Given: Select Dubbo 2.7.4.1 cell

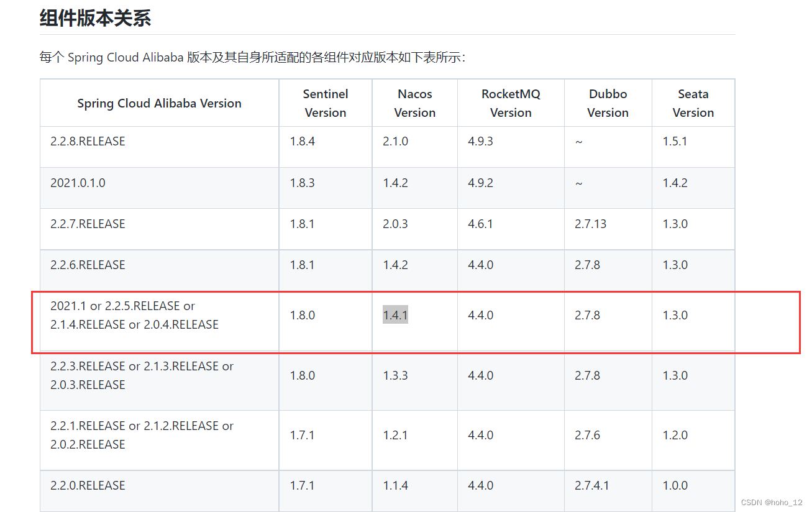Looking at the screenshot, I should [608, 491].
